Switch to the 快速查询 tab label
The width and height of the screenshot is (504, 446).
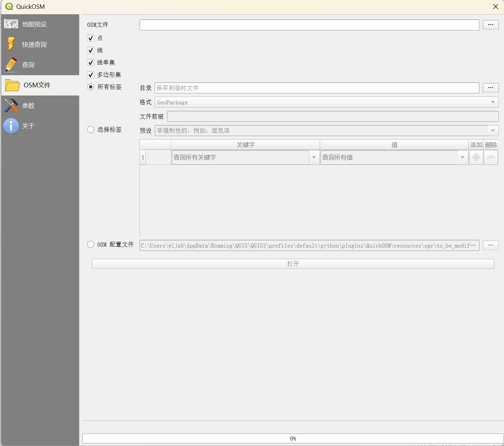point(34,45)
